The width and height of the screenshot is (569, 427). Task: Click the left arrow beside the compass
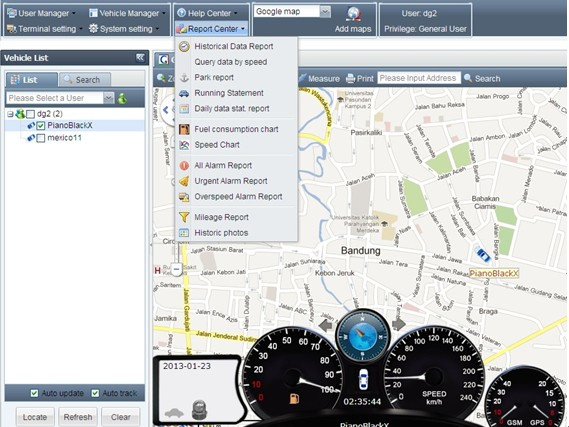326,325
